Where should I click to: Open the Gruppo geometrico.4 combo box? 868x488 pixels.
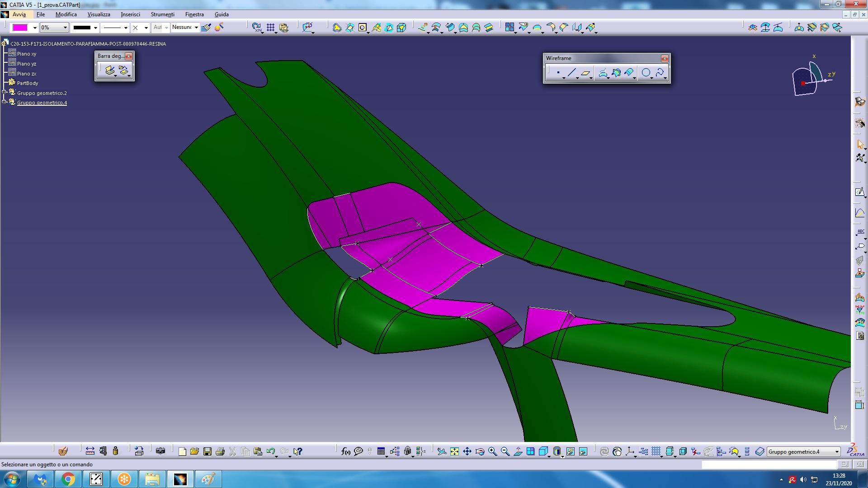click(836, 451)
